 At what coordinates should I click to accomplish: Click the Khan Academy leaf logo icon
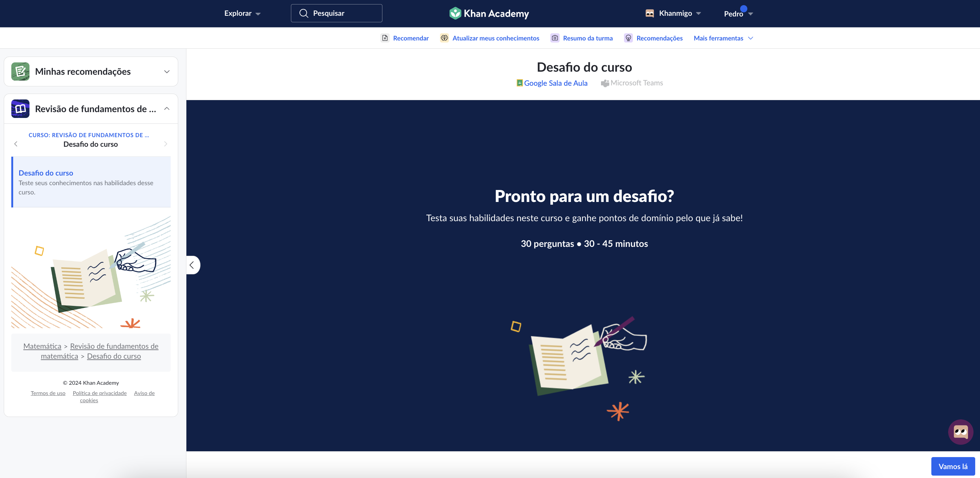[455, 13]
